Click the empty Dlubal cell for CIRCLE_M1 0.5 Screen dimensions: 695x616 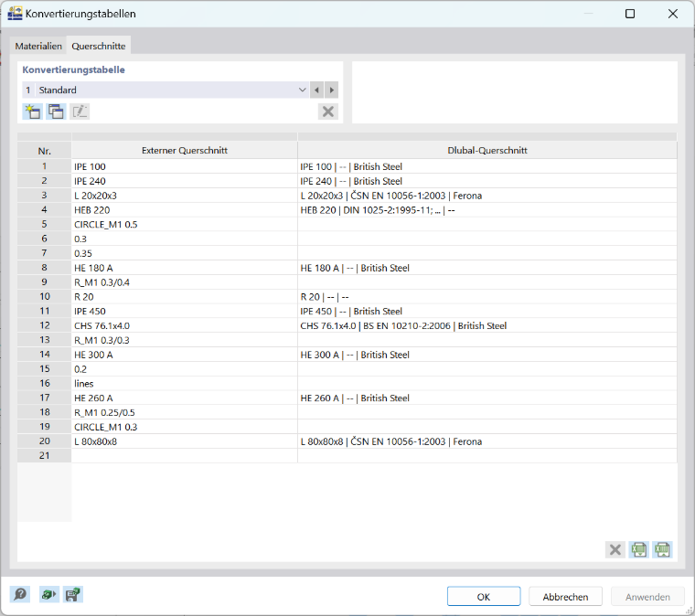coord(487,225)
